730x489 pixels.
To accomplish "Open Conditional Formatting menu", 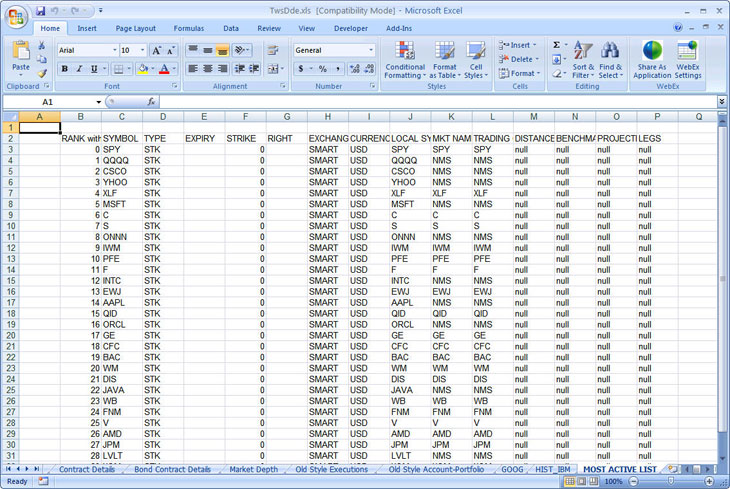I will (x=405, y=60).
